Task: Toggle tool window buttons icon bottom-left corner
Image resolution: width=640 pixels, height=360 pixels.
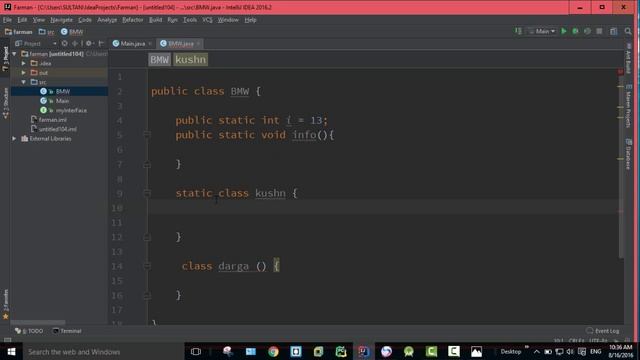Action: click(x=7, y=340)
